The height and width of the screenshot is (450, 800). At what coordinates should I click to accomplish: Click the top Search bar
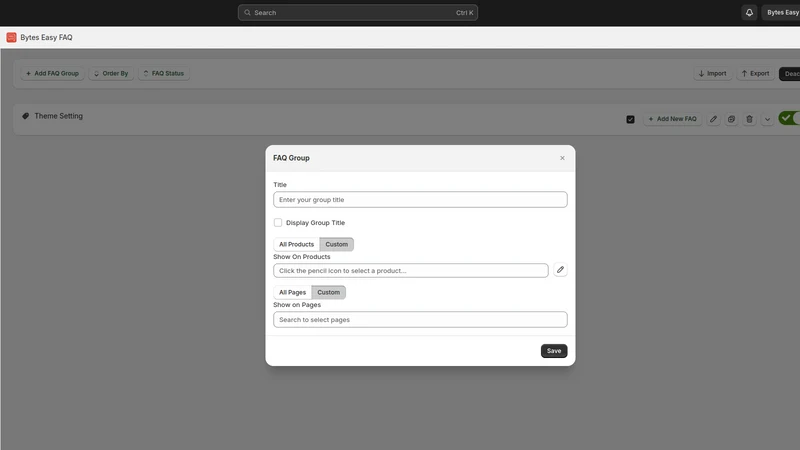point(358,13)
